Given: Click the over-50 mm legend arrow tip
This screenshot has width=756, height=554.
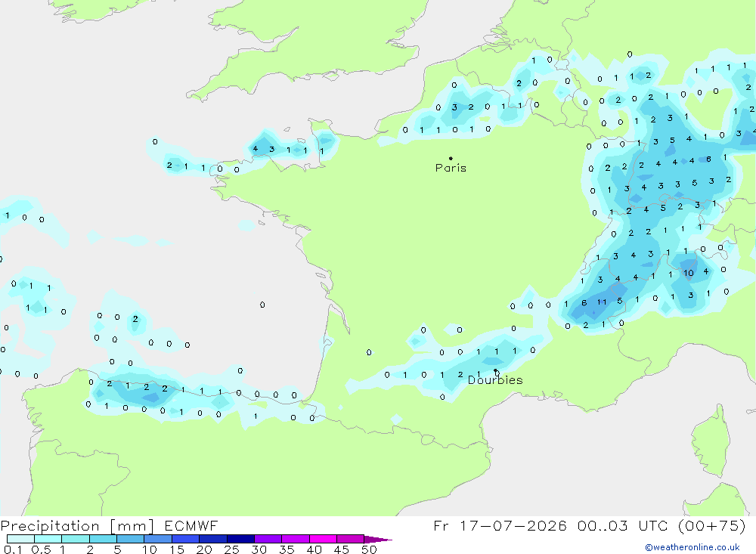Looking at the screenshot, I should tap(378, 540).
